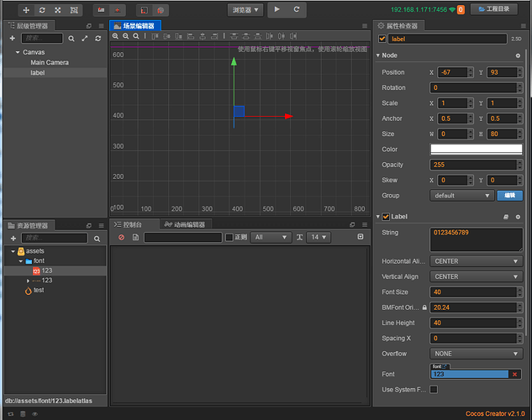Toggle the console regex checkbox
The height and width of the screenshot is (420, 532).
229,238
